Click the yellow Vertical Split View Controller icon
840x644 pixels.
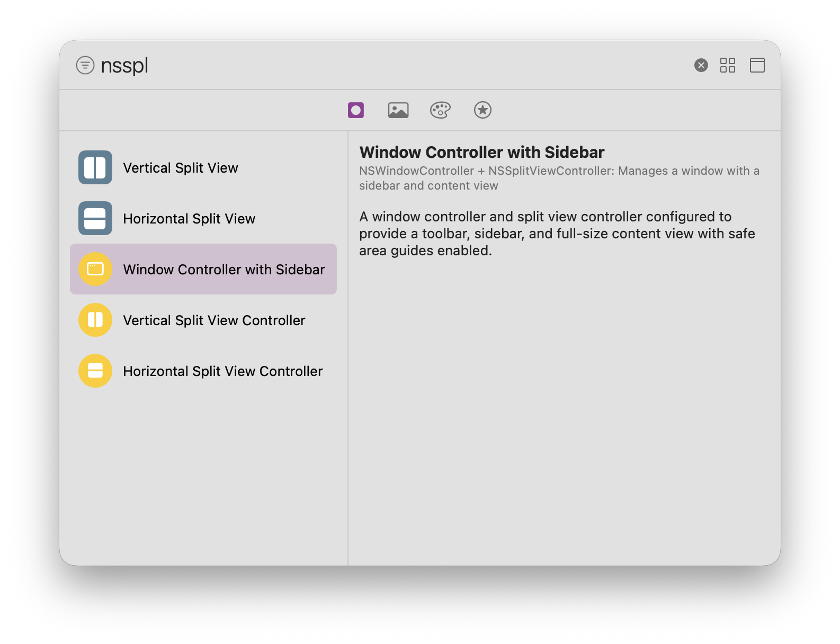click(95, 320)
